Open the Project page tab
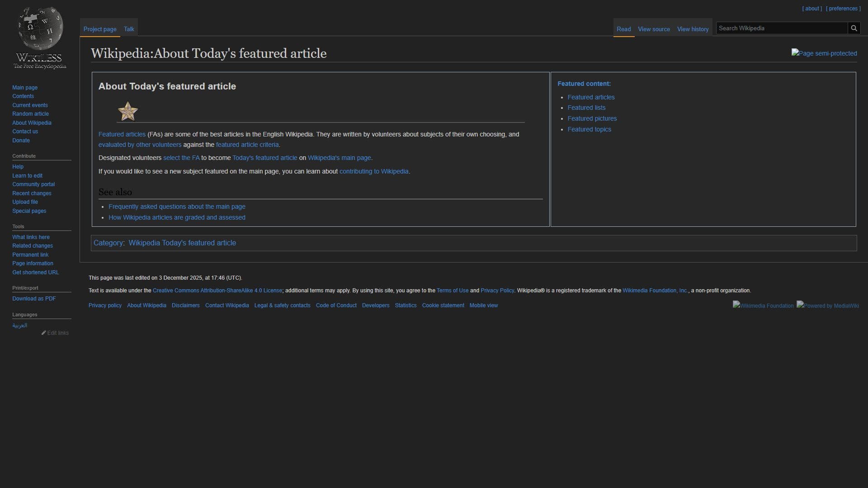868x488 pixels. point(100,29)
